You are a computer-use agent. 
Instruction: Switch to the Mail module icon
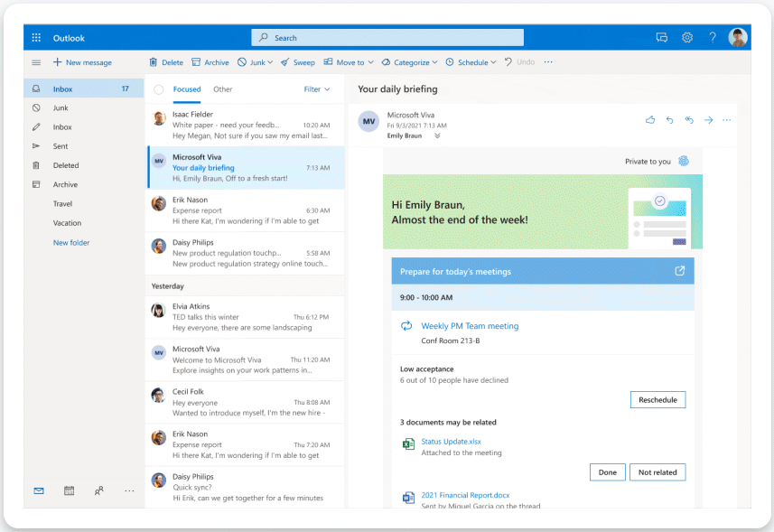(x=39, y=490)
